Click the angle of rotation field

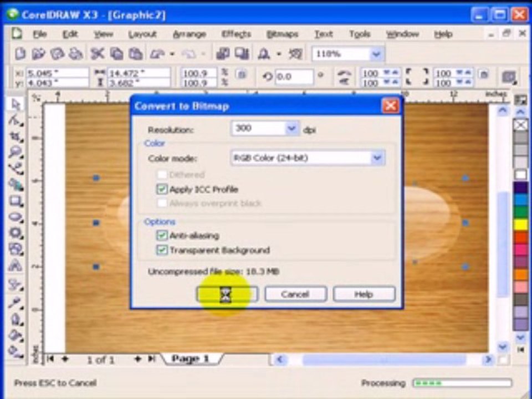click(294, 76)
